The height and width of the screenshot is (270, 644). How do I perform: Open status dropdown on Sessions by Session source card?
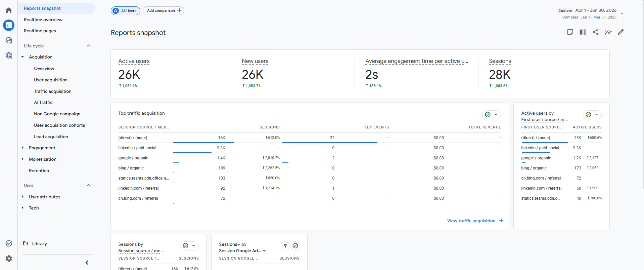tap(189, 246)
